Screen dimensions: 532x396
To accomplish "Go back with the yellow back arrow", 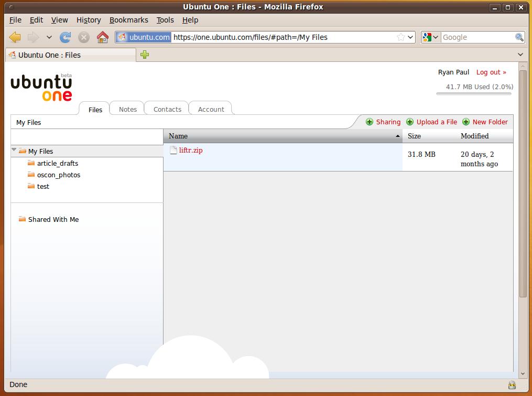I will [15, 37].
